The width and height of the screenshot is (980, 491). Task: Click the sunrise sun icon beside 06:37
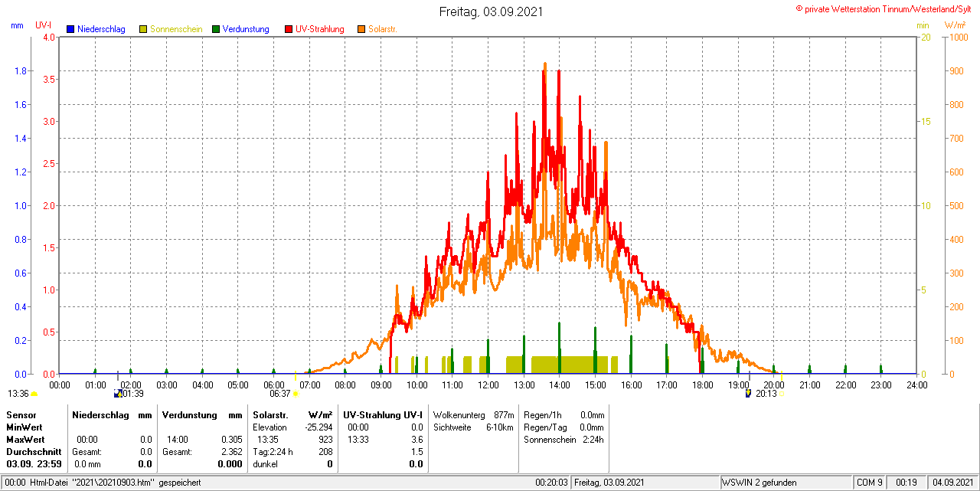(296, 394)
